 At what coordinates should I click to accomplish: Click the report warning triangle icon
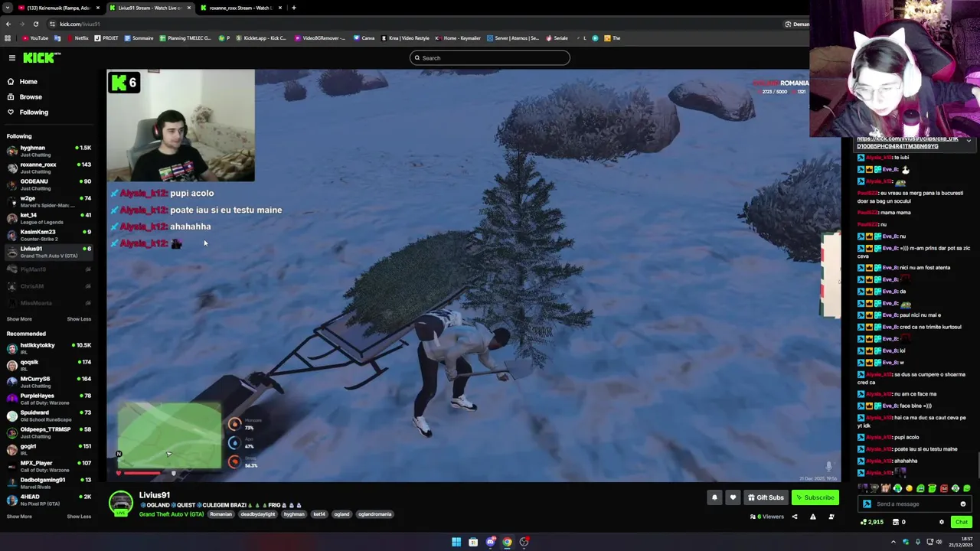[812, 517]
